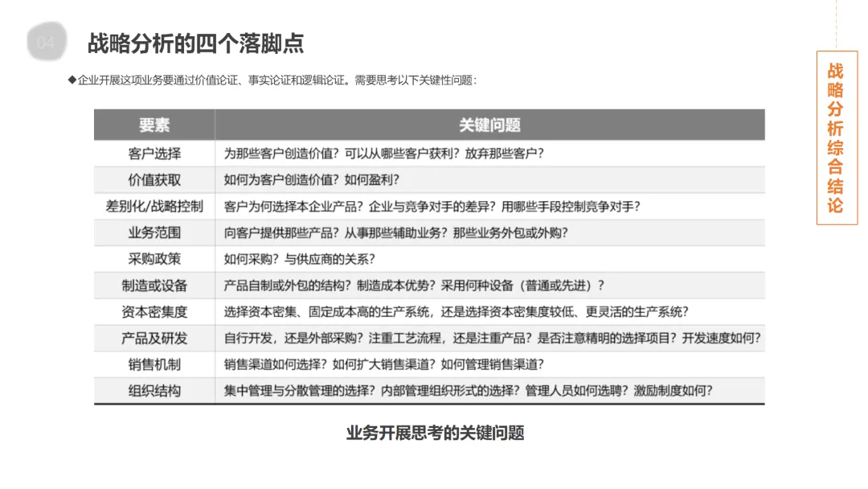This screenshot has width=868, height=489.
Task: Click the 04 slide number badge
Action: coord(47,42)
